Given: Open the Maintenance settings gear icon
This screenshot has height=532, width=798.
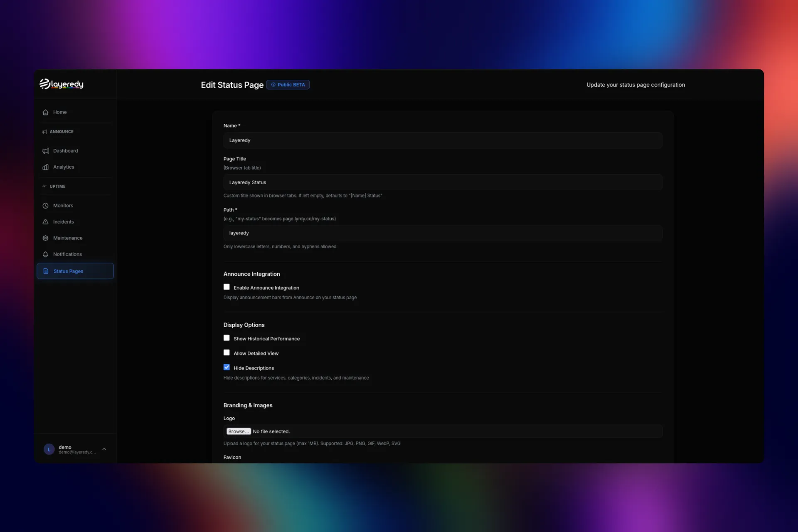Looking at the screenshot, I should 46,238.
